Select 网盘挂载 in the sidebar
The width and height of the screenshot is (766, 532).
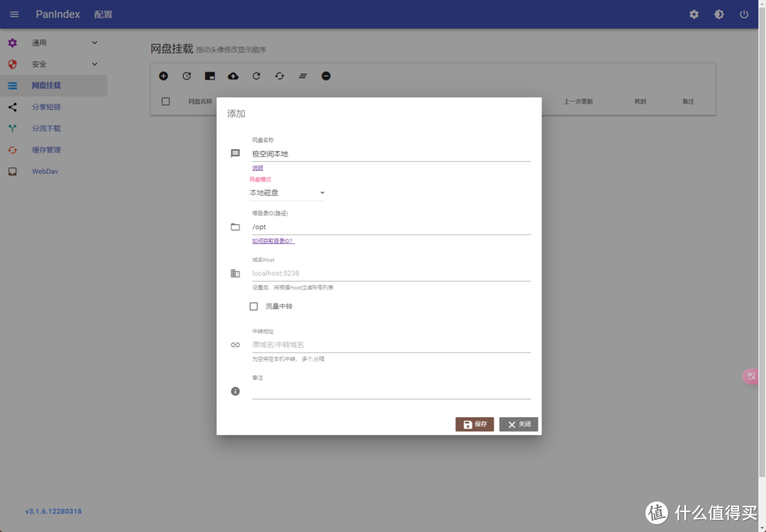click(x=53, y=86)
